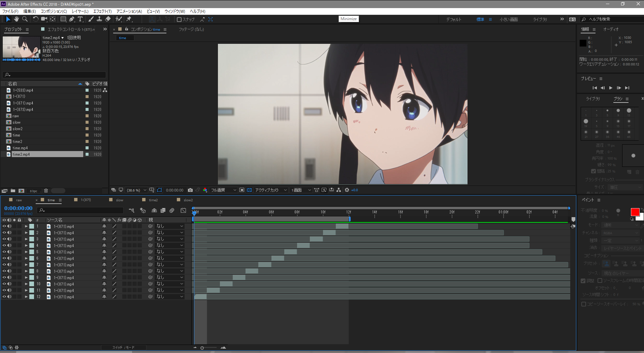Reset exposure in the viewer footer

[x=347, y=190]
